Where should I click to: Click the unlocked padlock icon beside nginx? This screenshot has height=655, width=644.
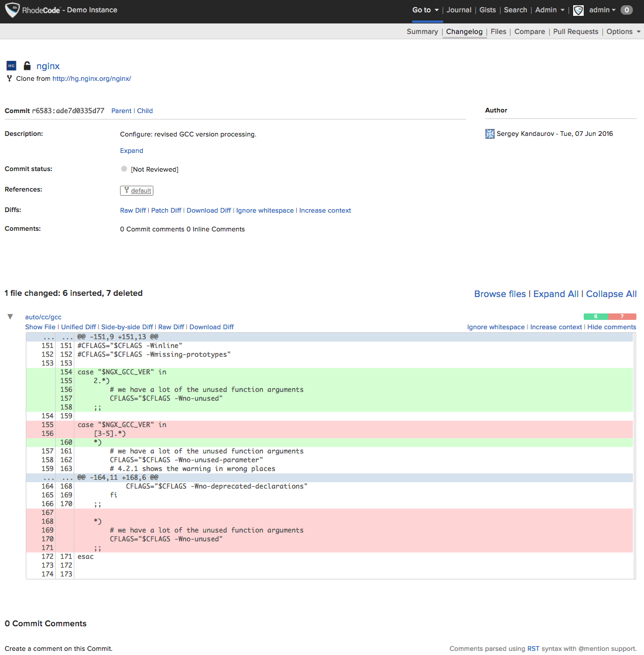click(x=27, y=66)
